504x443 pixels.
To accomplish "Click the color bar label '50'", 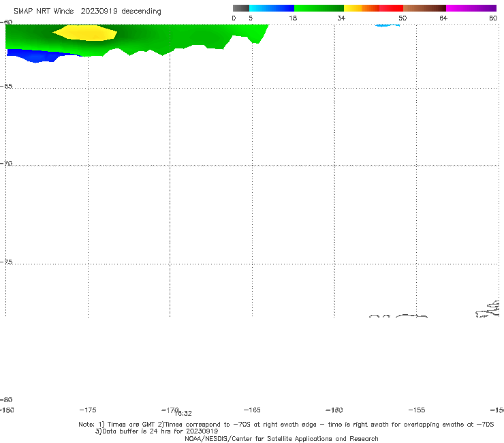I will [x=403, y=18].
